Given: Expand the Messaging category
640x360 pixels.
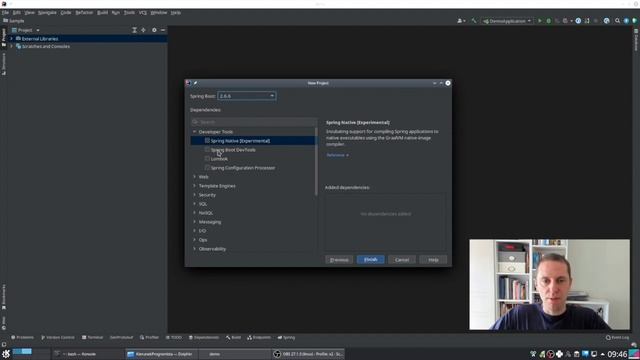Looking at the screenshot, I should tap(194, 222).
